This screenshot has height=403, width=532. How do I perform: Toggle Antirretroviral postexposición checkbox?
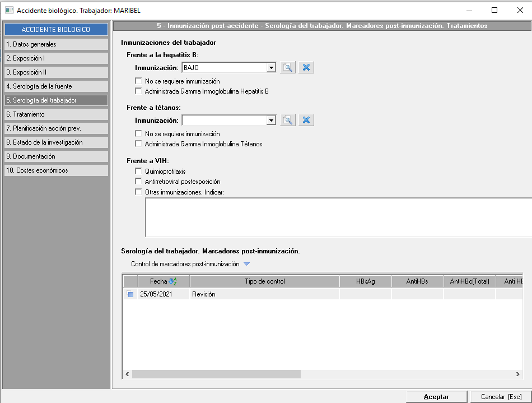click(x=139, y=182)
